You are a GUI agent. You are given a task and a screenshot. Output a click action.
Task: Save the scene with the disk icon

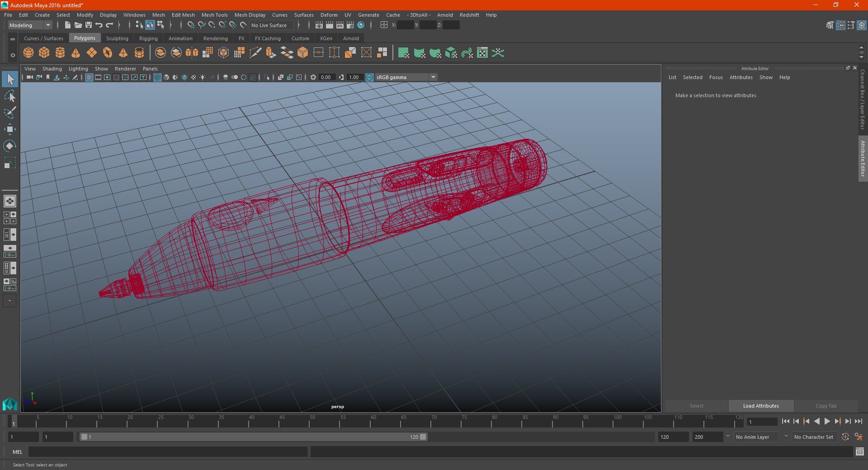tap(89, 25)
